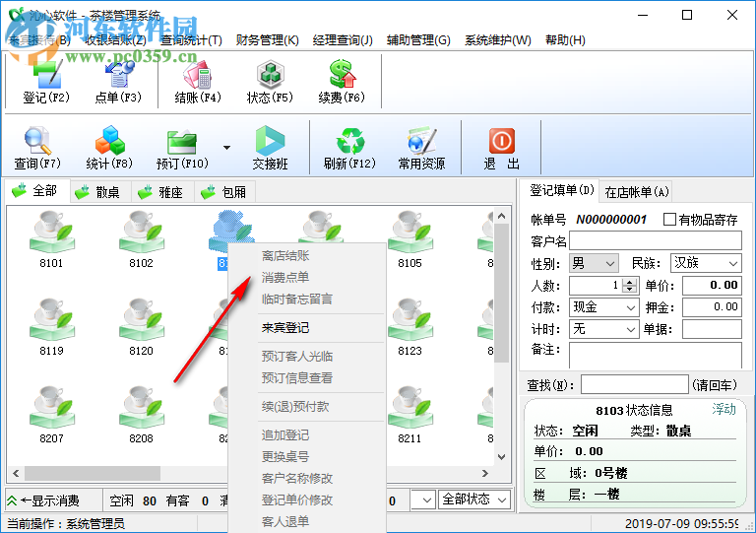Open the 性别 dropdown showing 男
This screenshot has height=533, width=756.
(594, 263)
